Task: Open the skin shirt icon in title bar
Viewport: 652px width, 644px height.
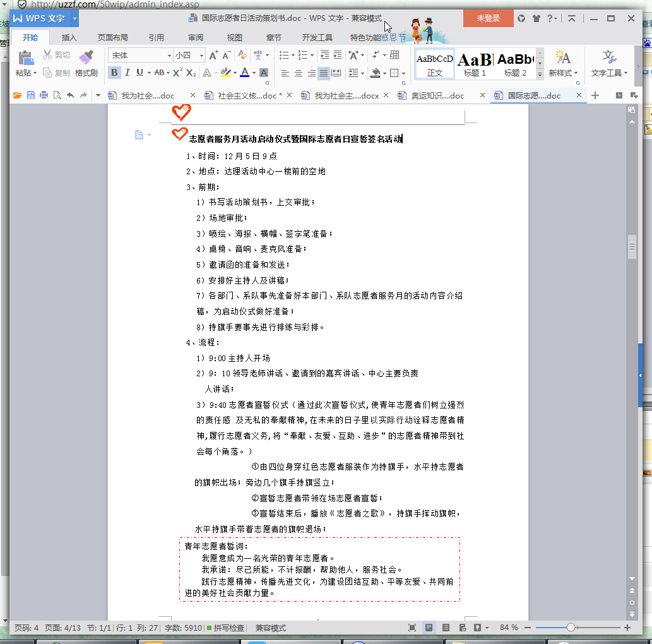Action: (536, 18)
